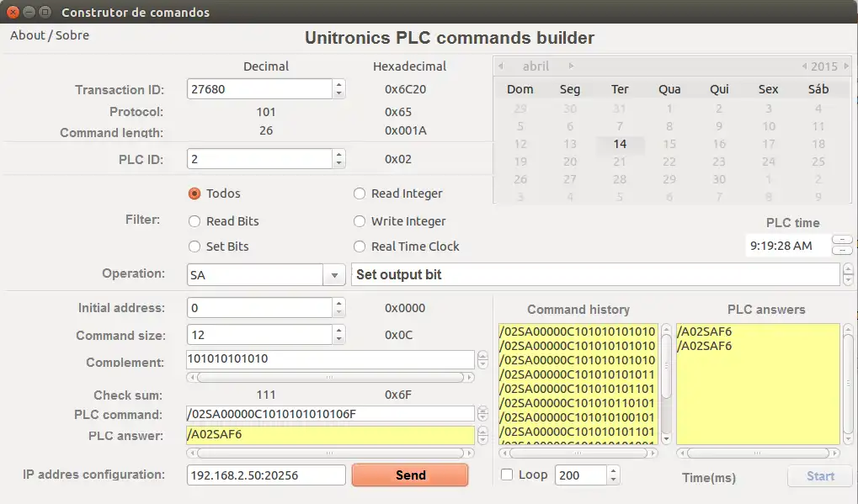Viewport: 858px width, 504px height.
Task: Click the previous year arrow beside 2015
Action: pyautogui.click(x=806, y=66)
